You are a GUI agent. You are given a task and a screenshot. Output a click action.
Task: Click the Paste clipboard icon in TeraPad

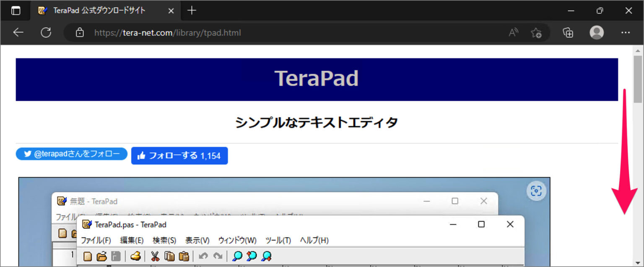184,256
